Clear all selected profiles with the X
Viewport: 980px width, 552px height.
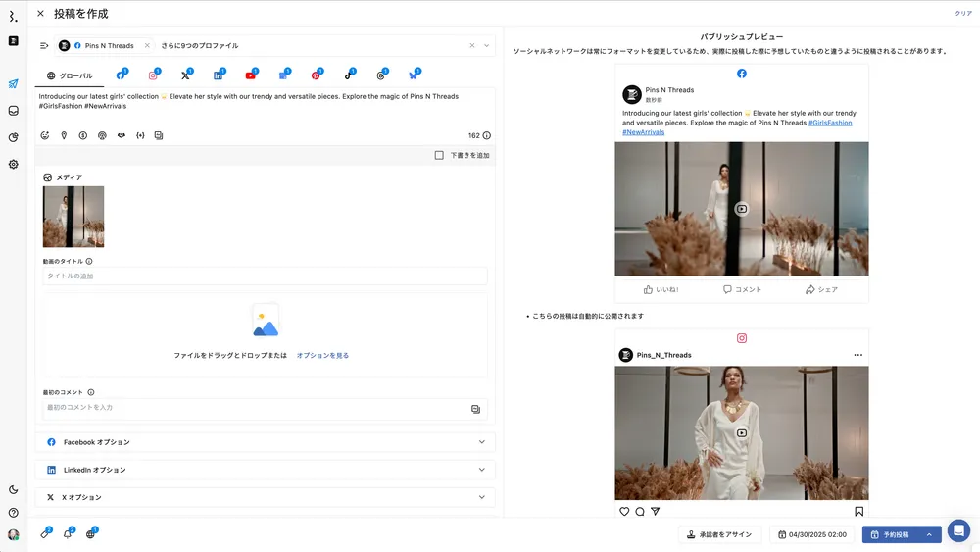[x=472, y=46]
